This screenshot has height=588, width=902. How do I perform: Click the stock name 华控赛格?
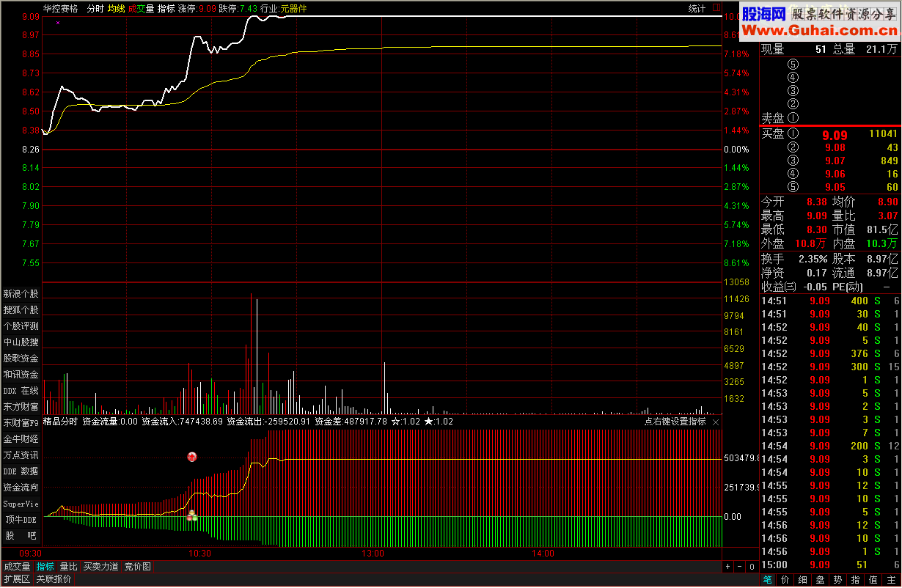[x=60, y=9]
